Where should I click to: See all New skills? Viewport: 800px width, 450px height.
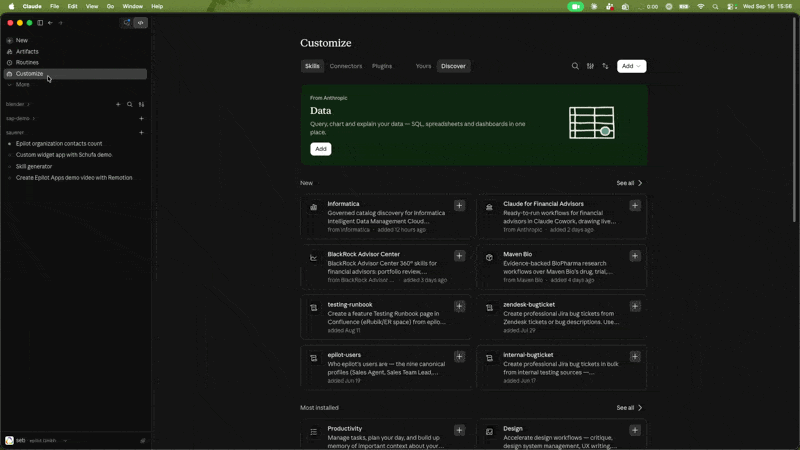629,183
